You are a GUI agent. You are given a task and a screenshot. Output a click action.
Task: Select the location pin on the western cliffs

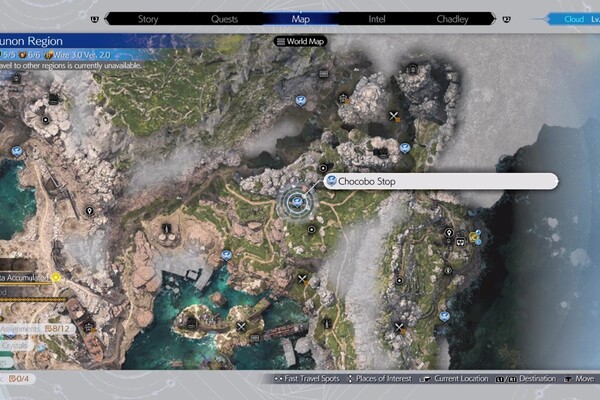click(x=89, y=211)
